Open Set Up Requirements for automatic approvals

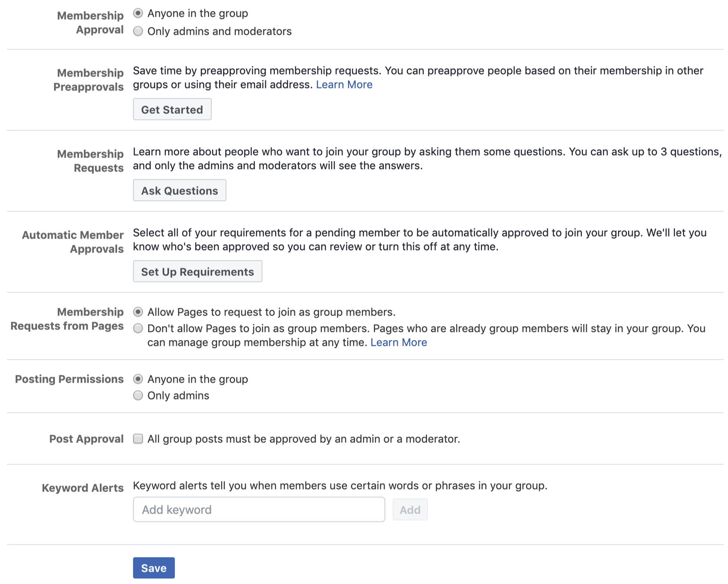pyautogui.click(x=198, y=271)
